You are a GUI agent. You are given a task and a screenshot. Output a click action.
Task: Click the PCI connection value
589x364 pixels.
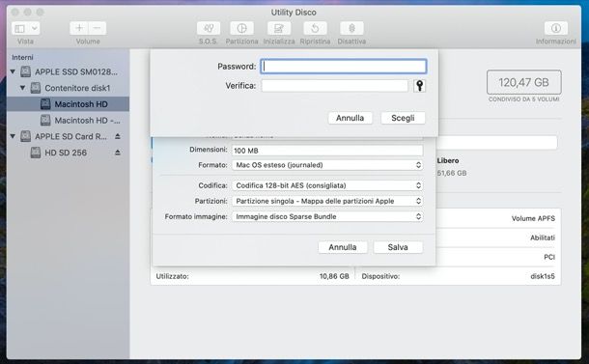pyautogui.click(x=549, y=257)
